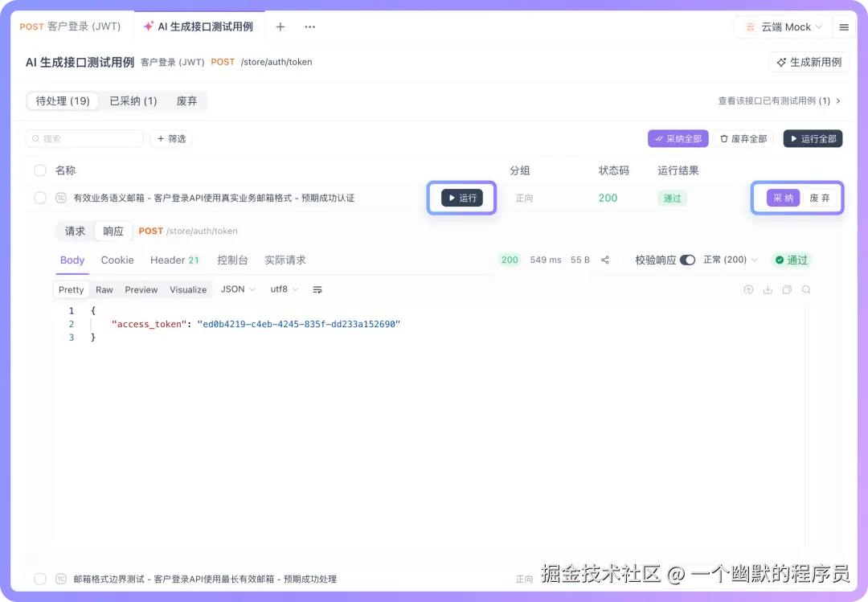868x602 pixels.
Task: Click the download response icon
Action: (x=768, y=289)
